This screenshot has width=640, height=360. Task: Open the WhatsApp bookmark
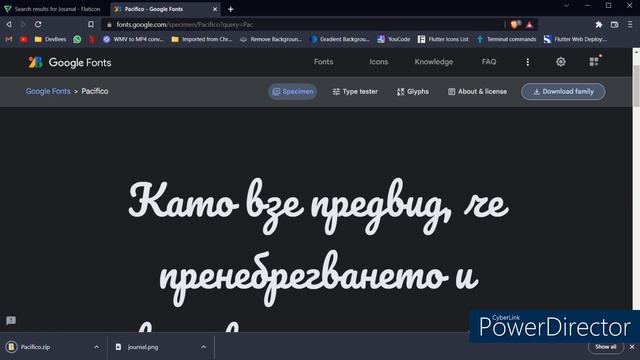[x=77, y=39]
